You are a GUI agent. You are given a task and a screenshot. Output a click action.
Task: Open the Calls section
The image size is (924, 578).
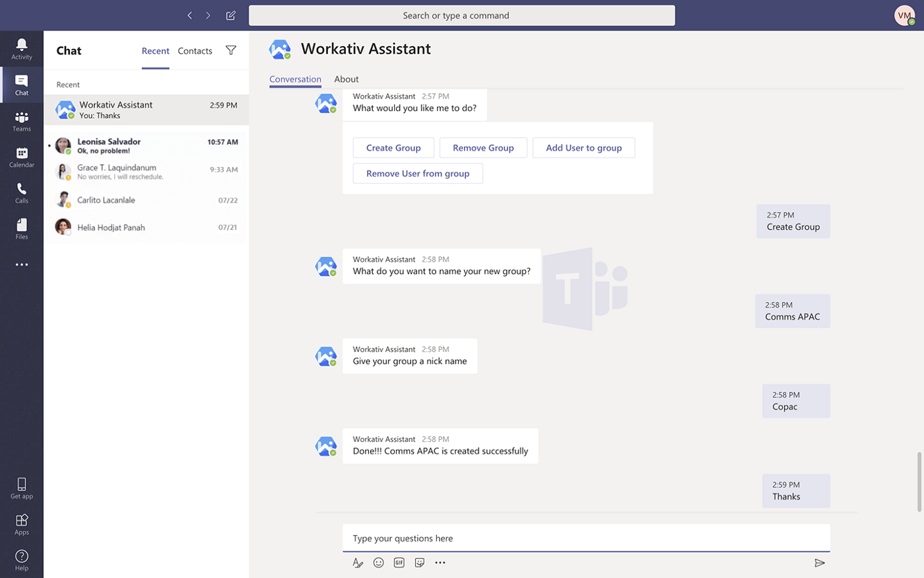[22, 193]
